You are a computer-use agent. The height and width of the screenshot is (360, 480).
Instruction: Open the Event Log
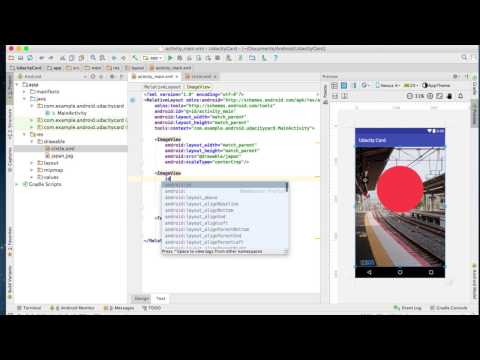[408, 308]
